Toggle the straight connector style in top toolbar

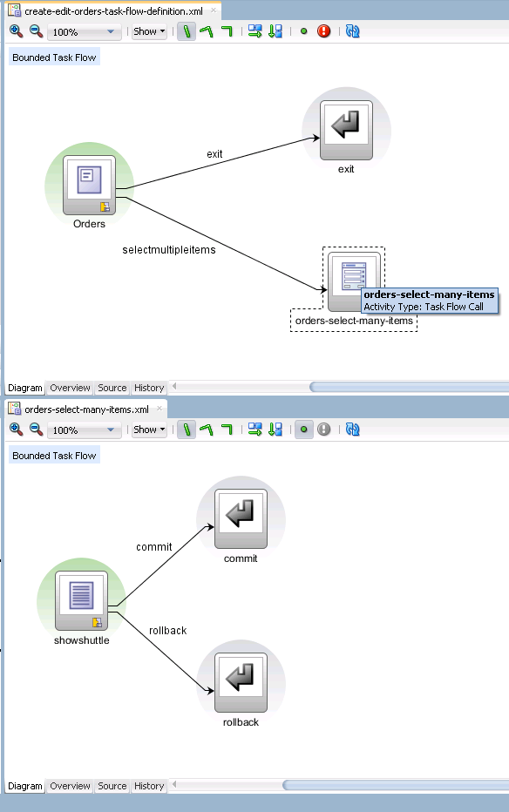187,31
